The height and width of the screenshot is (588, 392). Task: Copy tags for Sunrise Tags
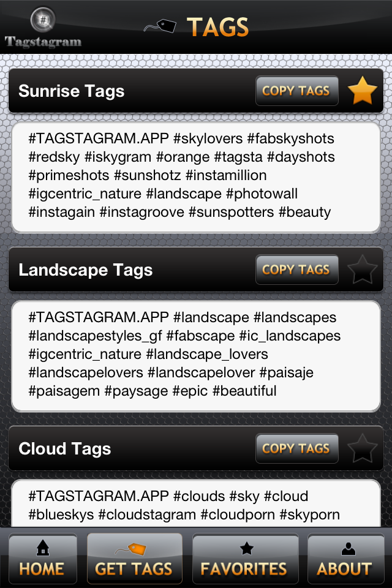click(296, 91)
